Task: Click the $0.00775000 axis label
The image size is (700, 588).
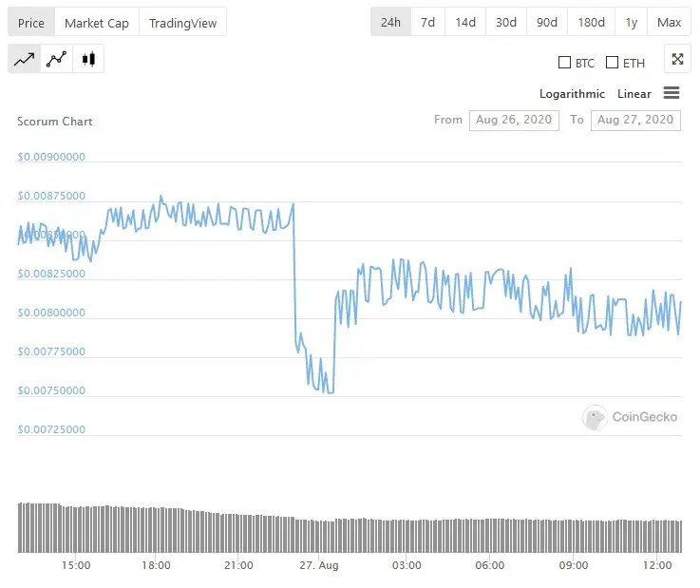Action: pos(51,351)
